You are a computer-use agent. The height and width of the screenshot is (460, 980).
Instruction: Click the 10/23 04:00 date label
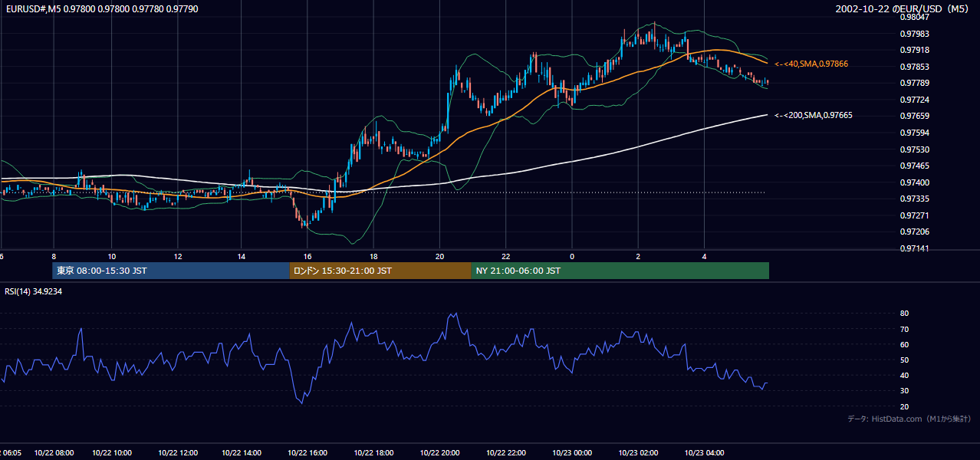[x=704, y=453]
